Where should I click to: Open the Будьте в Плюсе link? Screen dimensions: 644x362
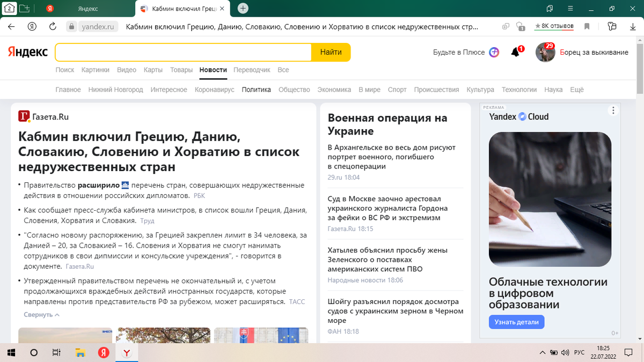pos(459,52)
